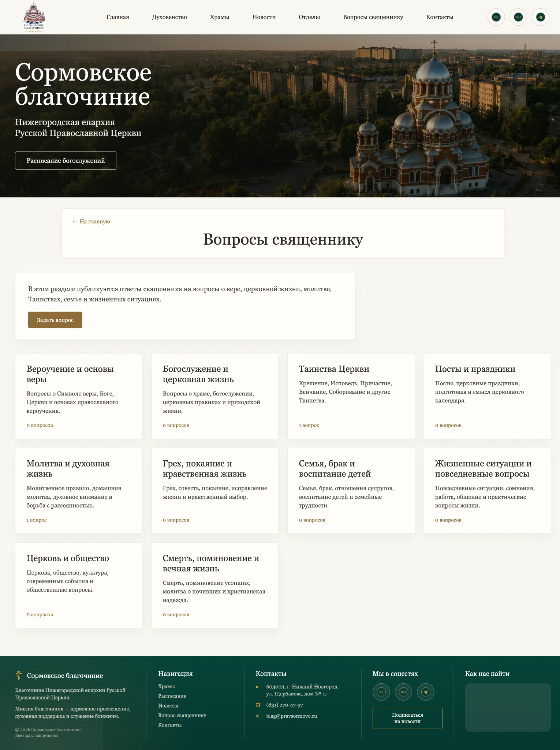Click the Telegram icon in the footer
The width and height of the screenshot is (560, 750).
(x=425, y=692)
